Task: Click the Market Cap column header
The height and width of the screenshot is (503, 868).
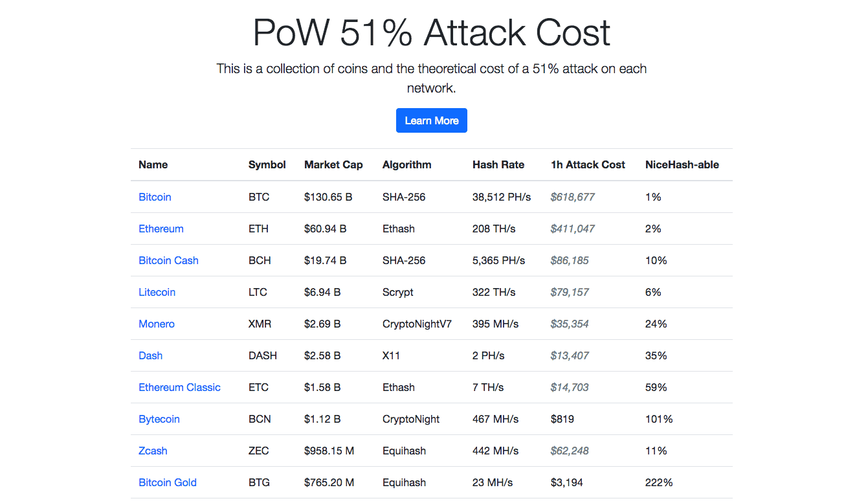Action: (333, 164)
